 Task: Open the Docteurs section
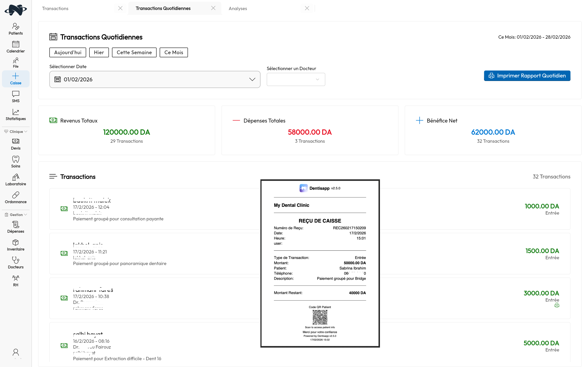16,263
